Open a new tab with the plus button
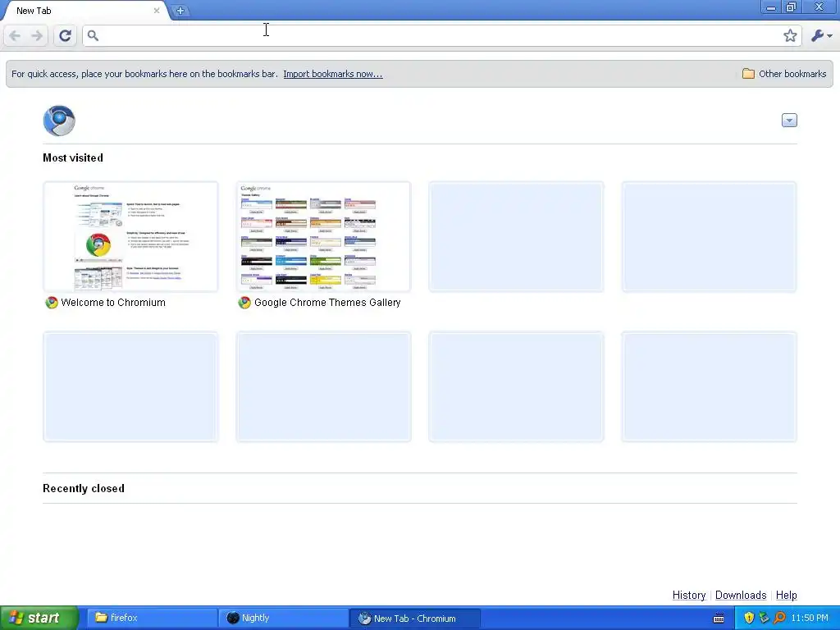Screen dimensions: 840x630 (x=180, y=10)
